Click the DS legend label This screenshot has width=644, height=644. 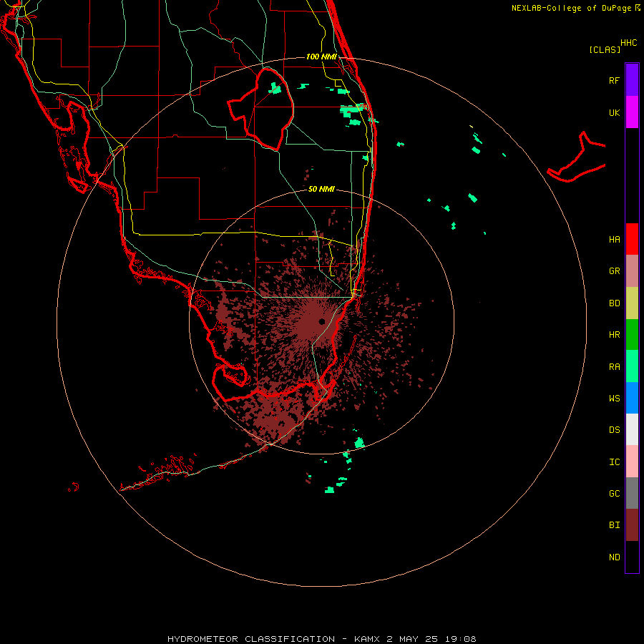[x=614, y=430]
